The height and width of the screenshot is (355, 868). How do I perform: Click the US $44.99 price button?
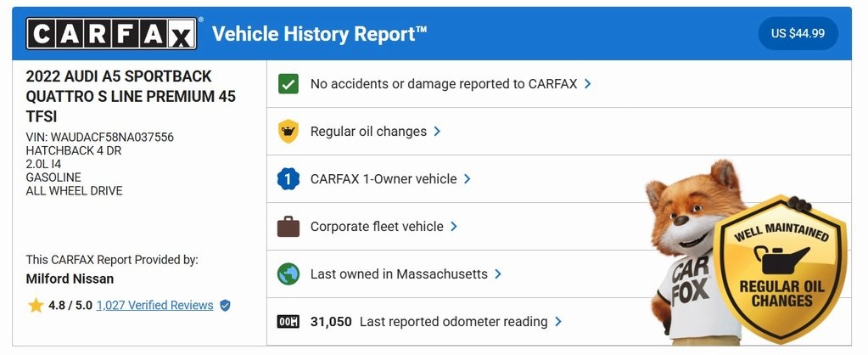[x=798, y=34]
